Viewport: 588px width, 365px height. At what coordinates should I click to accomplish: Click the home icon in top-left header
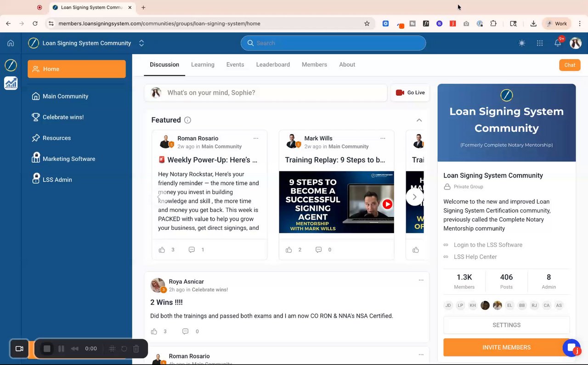tap(11, 43)
